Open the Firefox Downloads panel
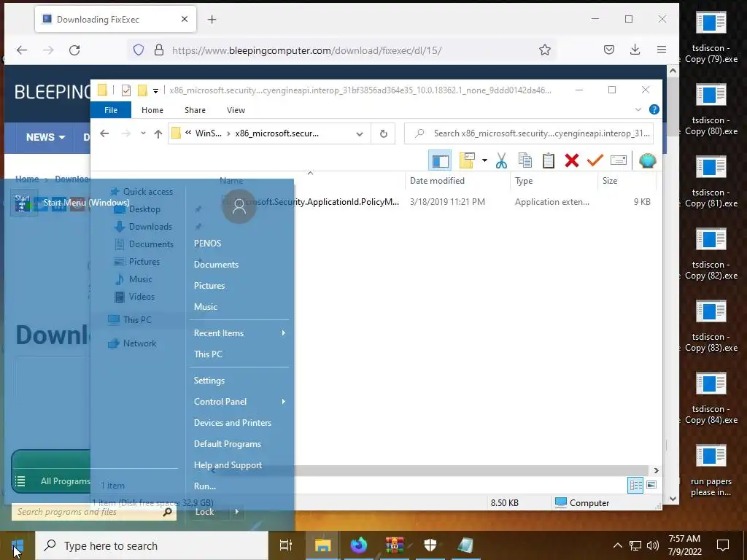This screenshot has width=747, height=560. pos(635,50)
